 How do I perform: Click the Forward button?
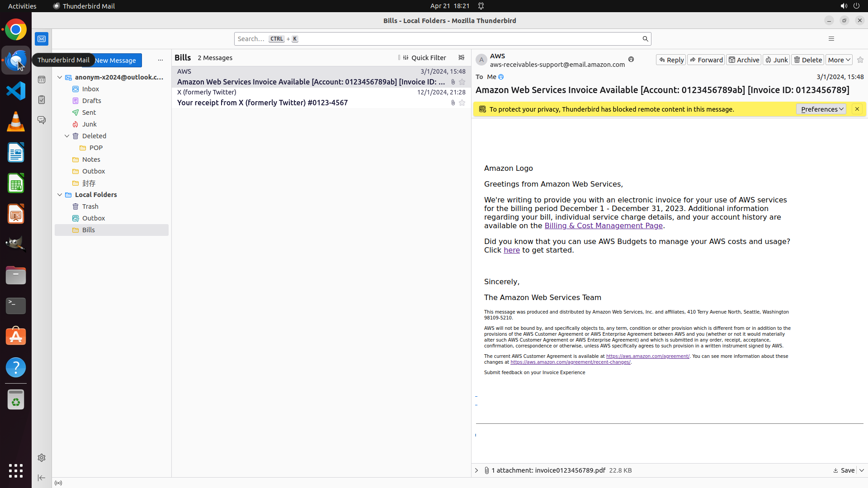tap(706, 60)
